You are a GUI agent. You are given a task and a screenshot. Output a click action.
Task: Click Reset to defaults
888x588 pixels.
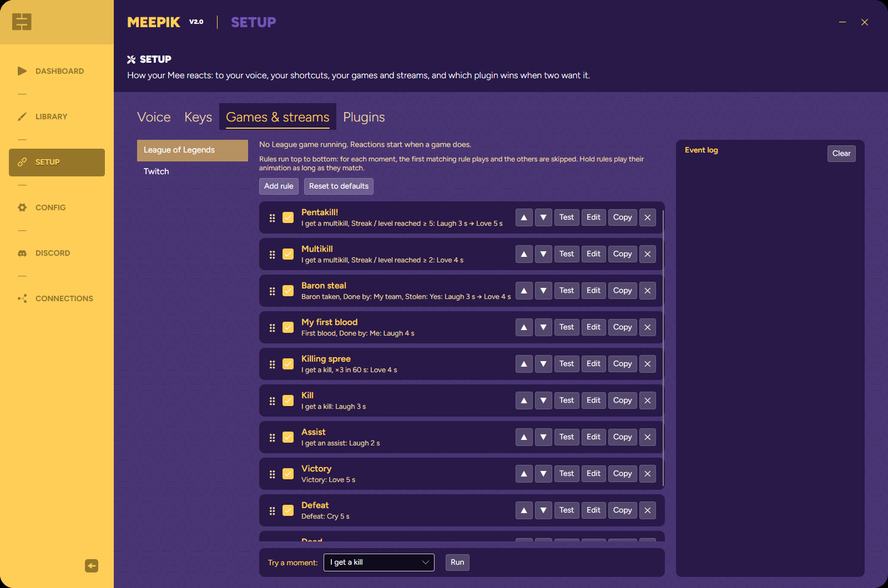pyautogui.click(x=339, y=186)
